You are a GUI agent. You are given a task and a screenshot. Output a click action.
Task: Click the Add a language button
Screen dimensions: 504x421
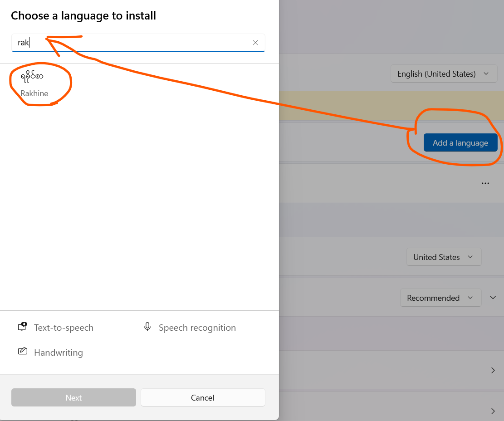(460, 143)
